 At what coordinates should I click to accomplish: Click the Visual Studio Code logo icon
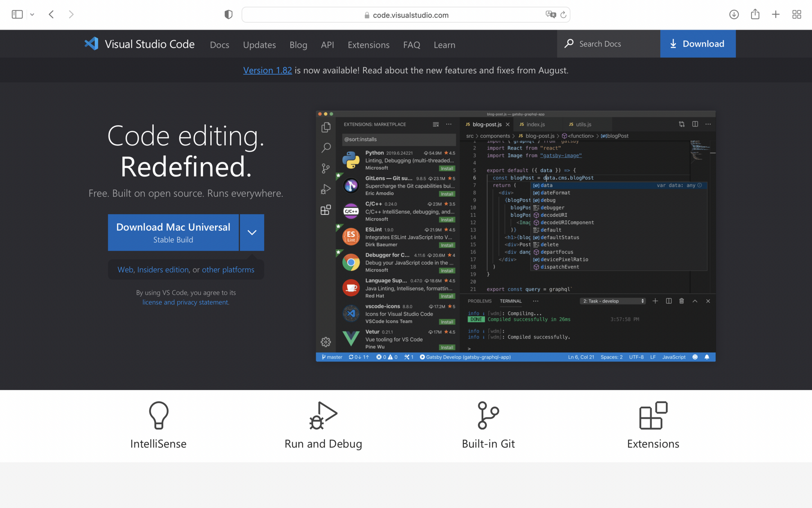(x=91, y=44)
